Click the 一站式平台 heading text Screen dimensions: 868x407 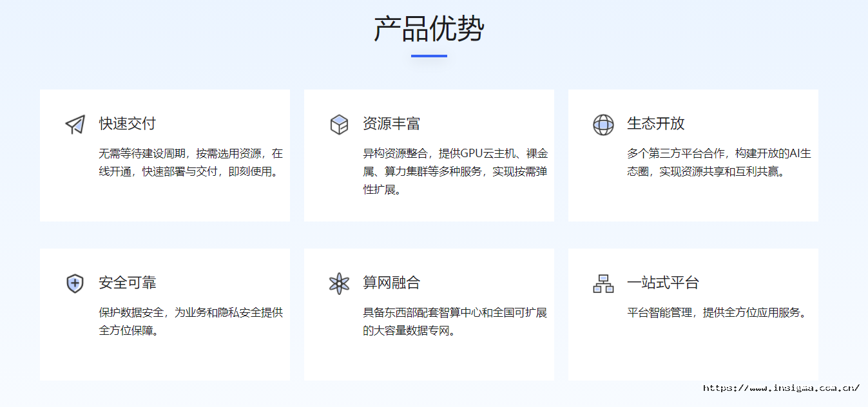coord(662,283)
